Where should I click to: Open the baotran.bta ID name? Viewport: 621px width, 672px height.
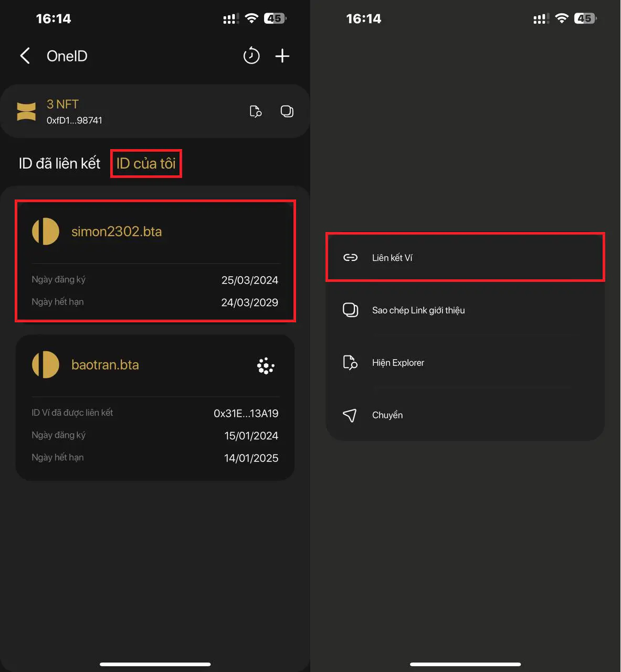pos(105,365)
